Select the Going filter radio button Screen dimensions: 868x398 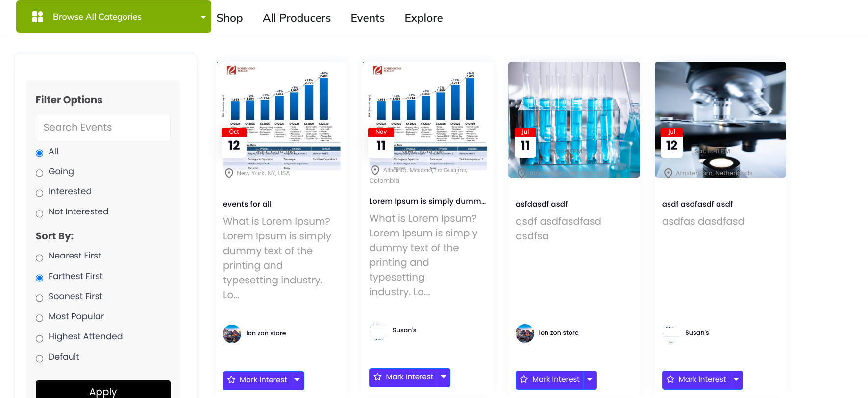tap(40, 173)
